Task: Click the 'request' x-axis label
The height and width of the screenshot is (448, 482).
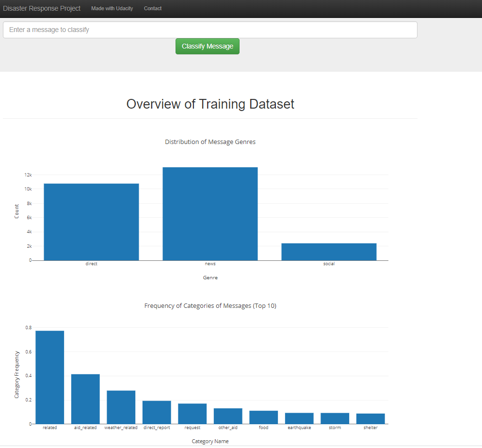Action: pyautogui.click(x=193, y=428)
